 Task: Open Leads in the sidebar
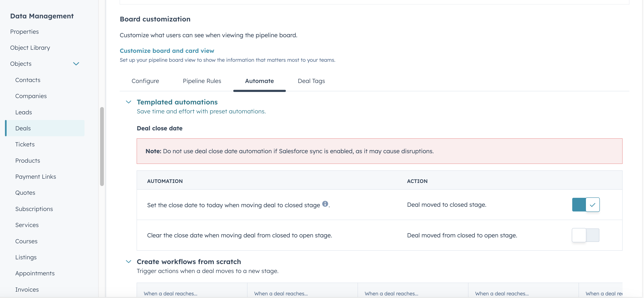coord(24,112)
